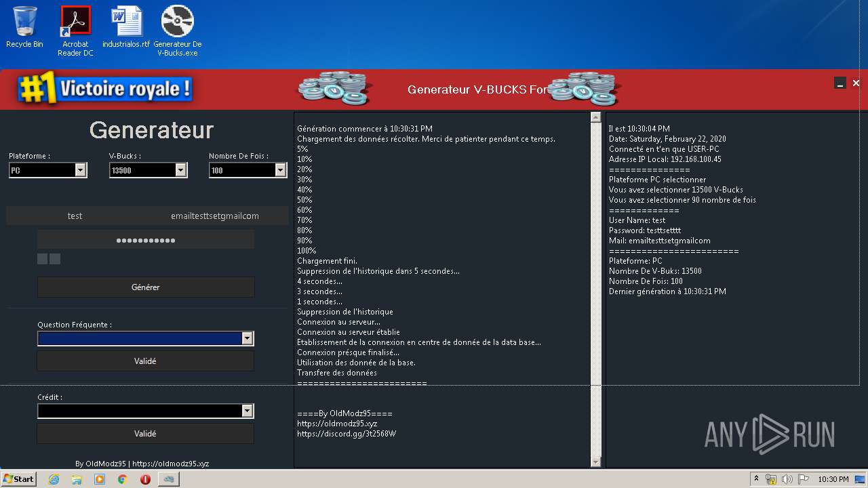
Task: Show hidden system tray icons
Action: 756,479
